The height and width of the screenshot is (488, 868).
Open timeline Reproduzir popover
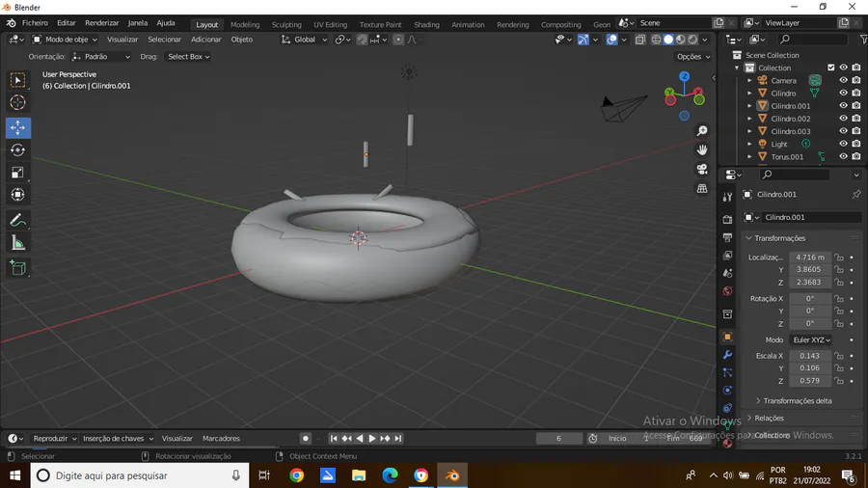pos(54,438)
